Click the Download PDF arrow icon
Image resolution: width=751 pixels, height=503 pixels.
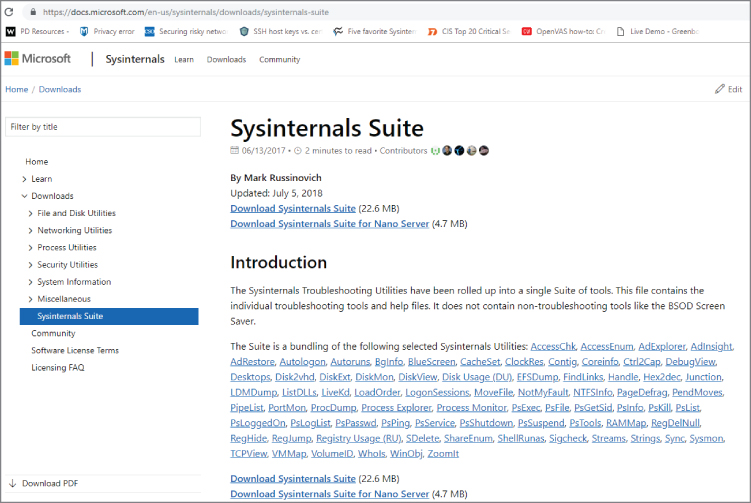point(12,483)
